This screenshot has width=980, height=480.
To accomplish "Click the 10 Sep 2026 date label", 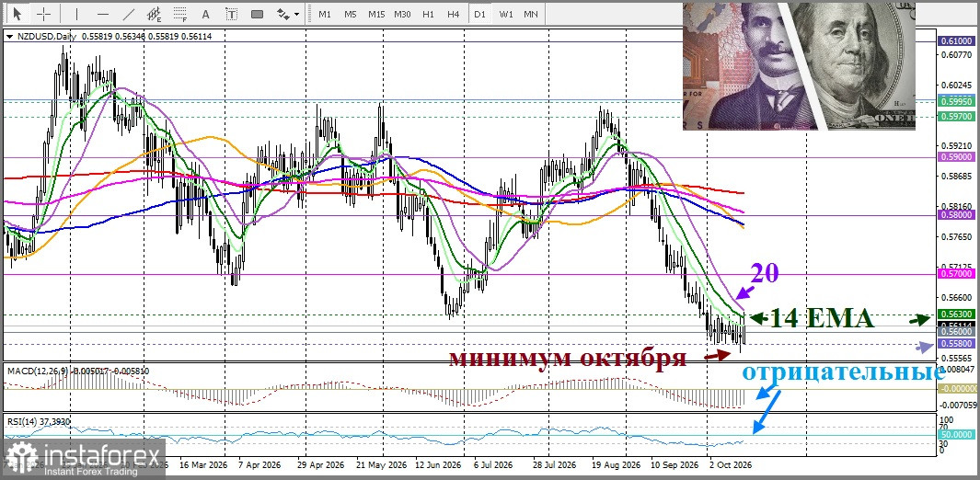I will pos(674,465).
